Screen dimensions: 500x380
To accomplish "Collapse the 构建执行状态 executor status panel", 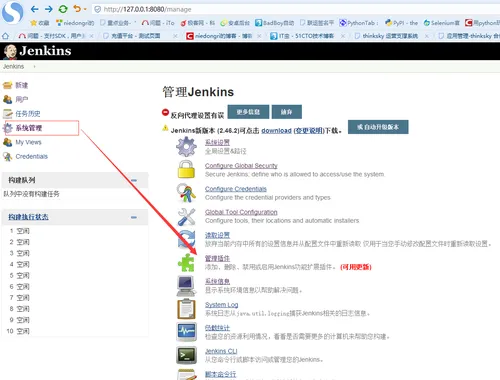I will (134, 217).
